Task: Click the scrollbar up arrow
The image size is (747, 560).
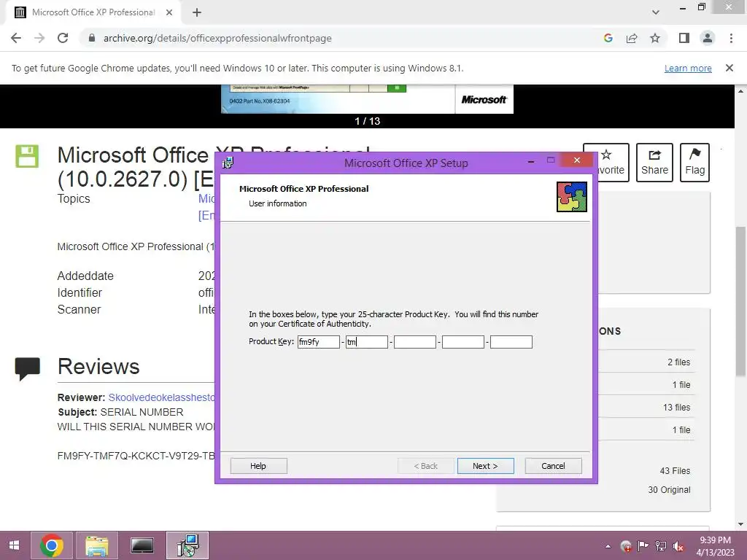Action: click(741, 90)
